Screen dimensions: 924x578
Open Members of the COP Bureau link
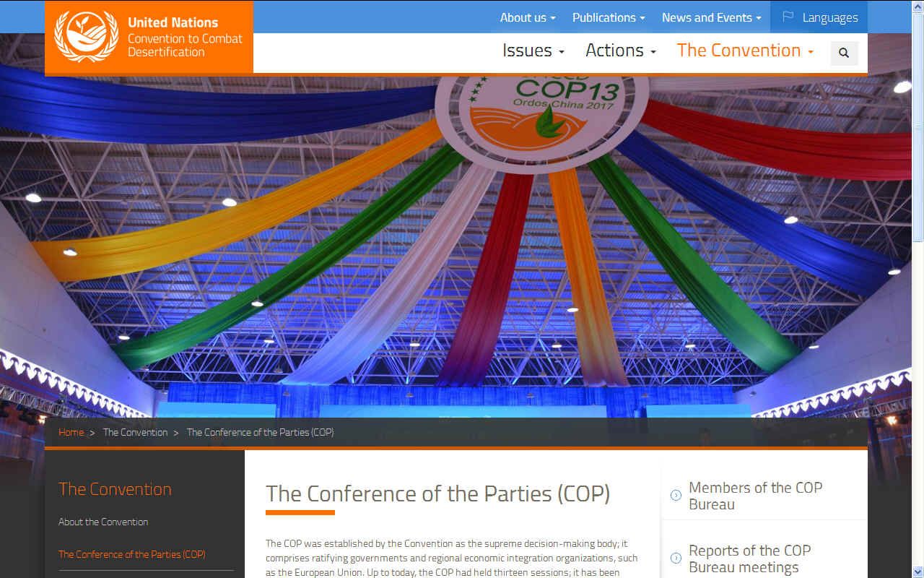pyautogui.click(x=756, y=496)
